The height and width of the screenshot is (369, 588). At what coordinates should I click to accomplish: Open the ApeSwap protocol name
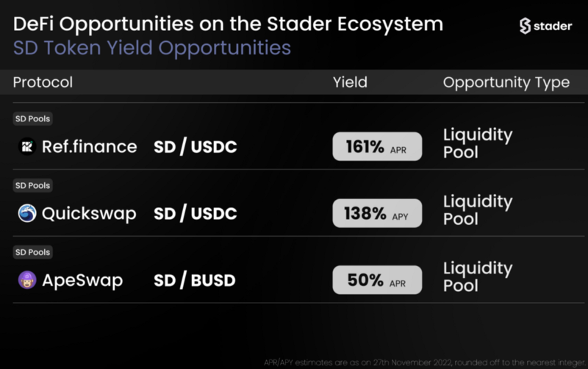[x=82, y=281]
